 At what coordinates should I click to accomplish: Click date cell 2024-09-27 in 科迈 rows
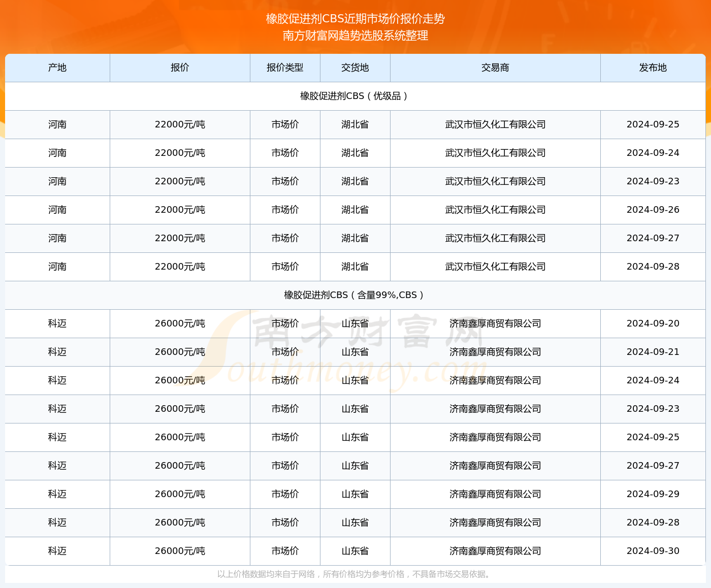pyautogui.click(x=653, y=466)
